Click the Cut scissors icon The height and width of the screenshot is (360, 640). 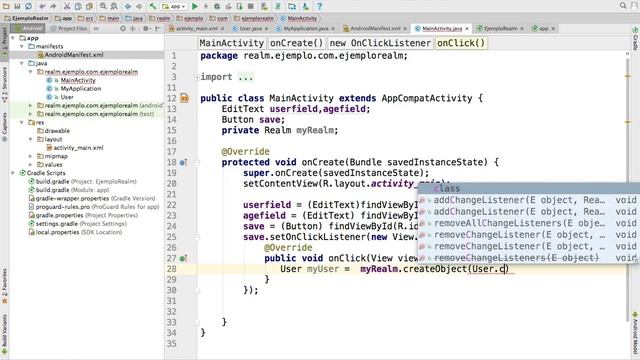pyautogui.click(x=67, y=6)
